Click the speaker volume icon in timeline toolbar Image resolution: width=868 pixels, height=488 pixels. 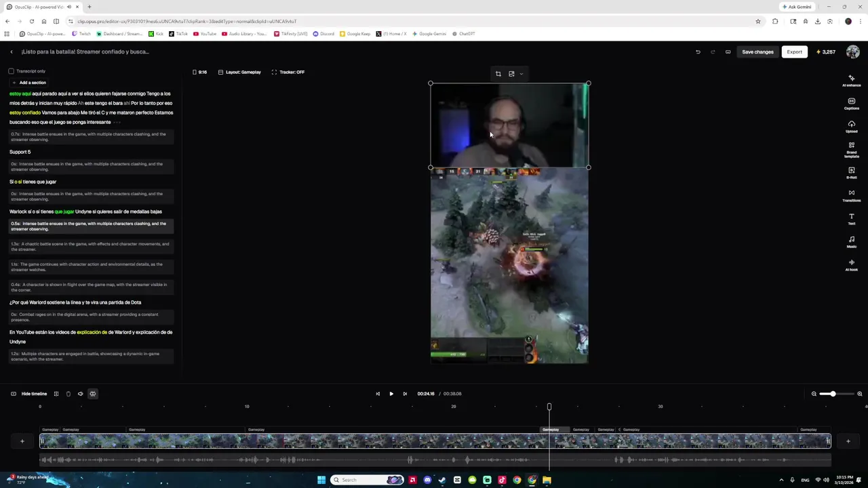pyautogui.click(x=80, y=394)
